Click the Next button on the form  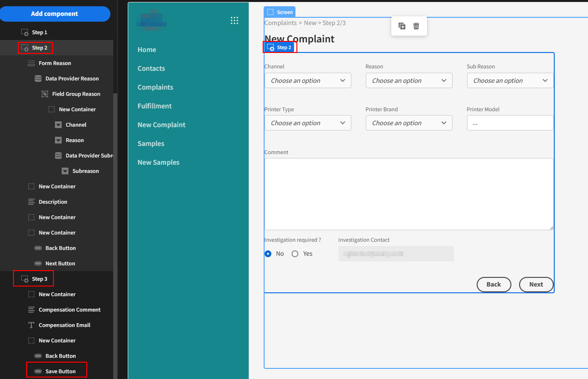pos(536,285)
